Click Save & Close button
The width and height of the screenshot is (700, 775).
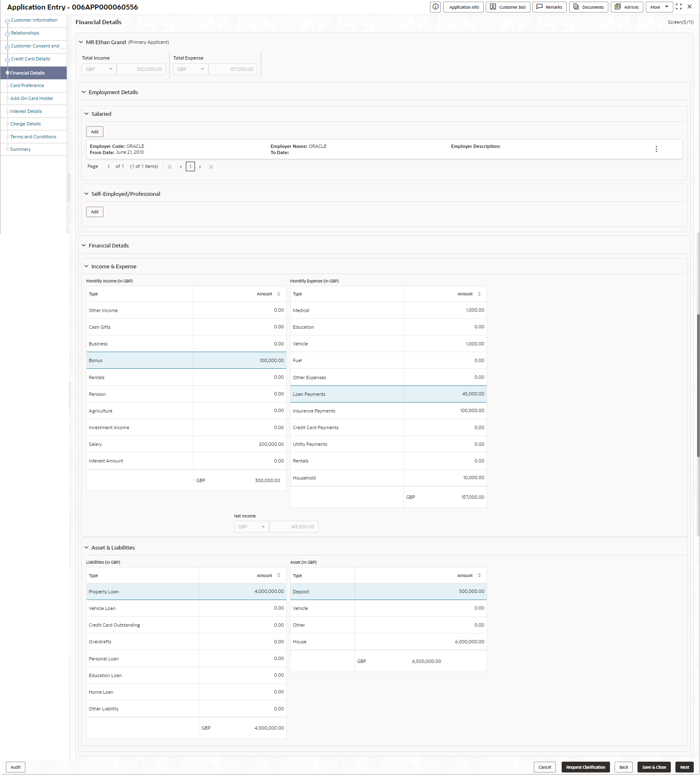click(x=654, y=767)
